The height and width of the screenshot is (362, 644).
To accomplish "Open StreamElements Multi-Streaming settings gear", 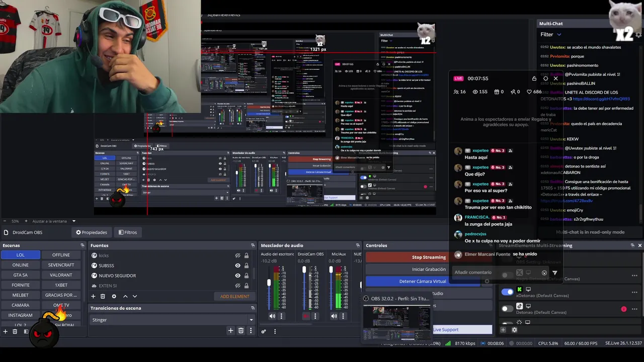I will pyautogui.click(x=514, y=330).
